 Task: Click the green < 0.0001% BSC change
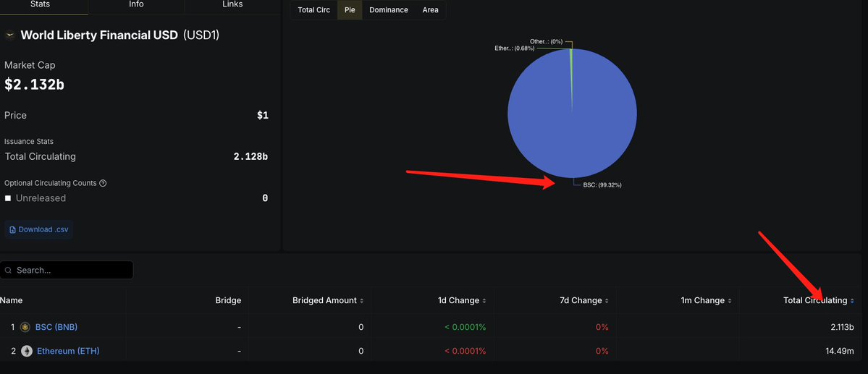coord(465,327)
